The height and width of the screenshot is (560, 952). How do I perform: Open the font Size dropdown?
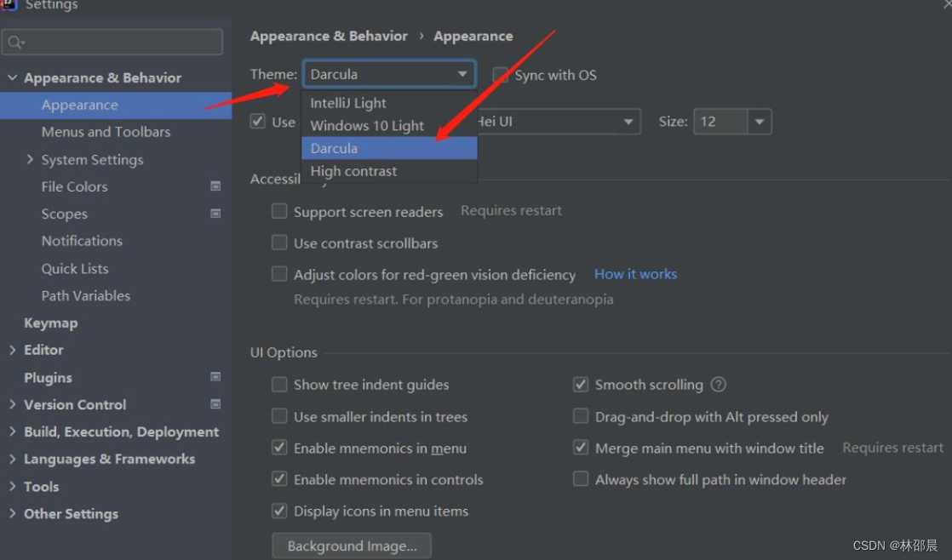point(759,122)
